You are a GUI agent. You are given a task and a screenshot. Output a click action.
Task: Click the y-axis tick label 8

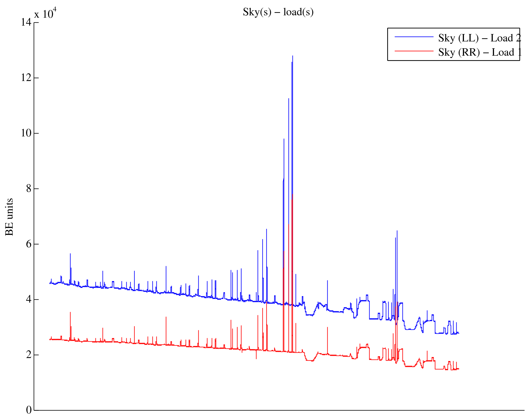(x=29, y=188)
